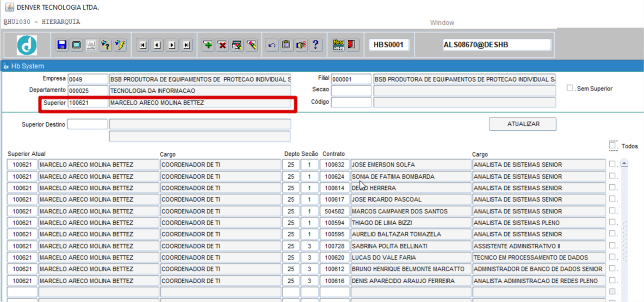The width and height of the screenshot is (644, 302).
Task: Check the box for BRUNO HENRIQUE BELMONTE MARCATTO row
Action: [612, 269]
